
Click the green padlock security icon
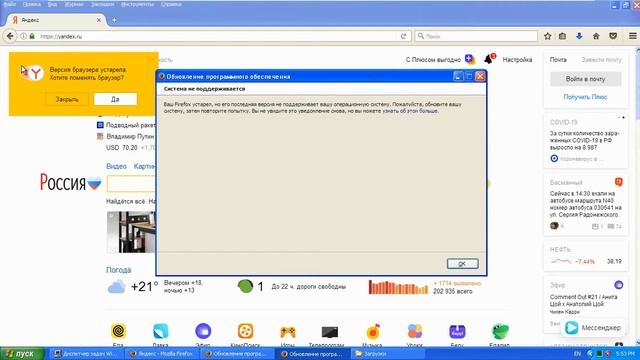32,36
